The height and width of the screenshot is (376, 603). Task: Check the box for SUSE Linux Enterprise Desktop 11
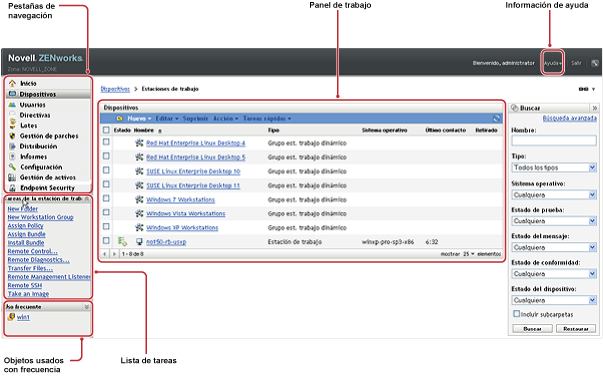106,184
